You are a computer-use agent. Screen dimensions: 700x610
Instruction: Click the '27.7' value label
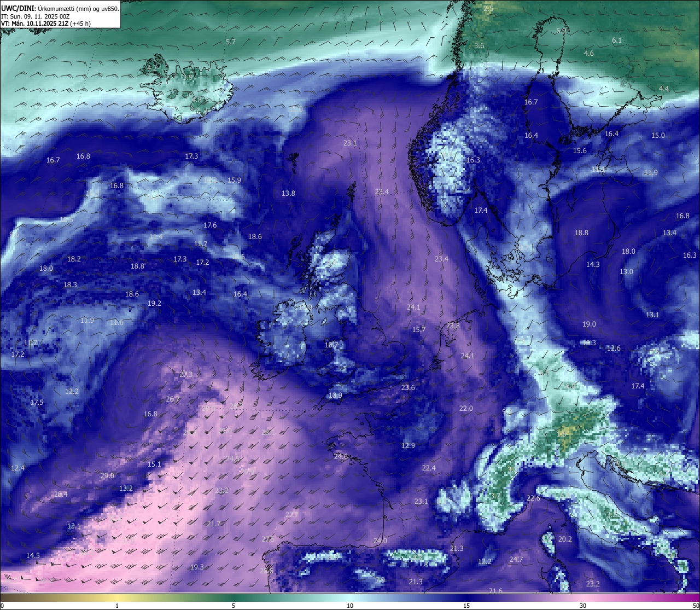(292, 514)
